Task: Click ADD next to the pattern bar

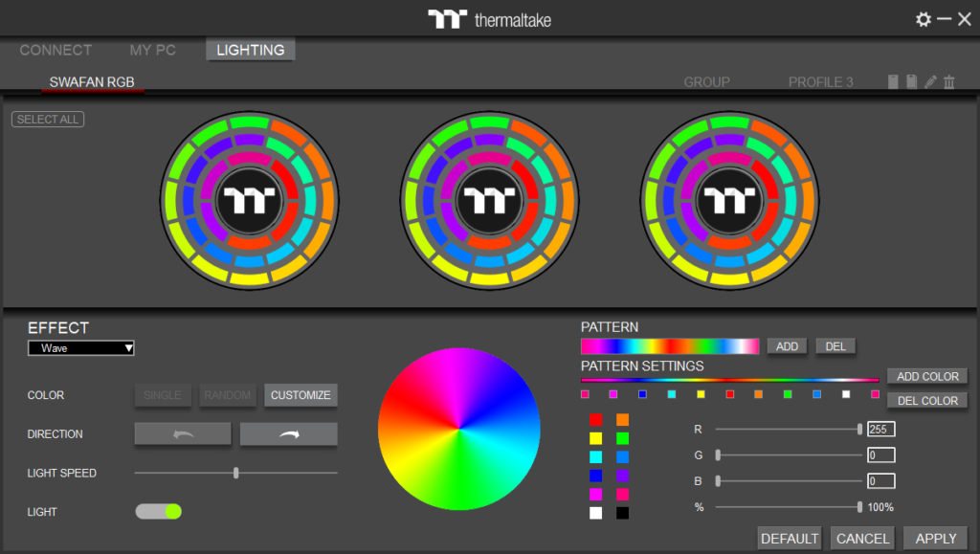Action: (x=787, y=346)
